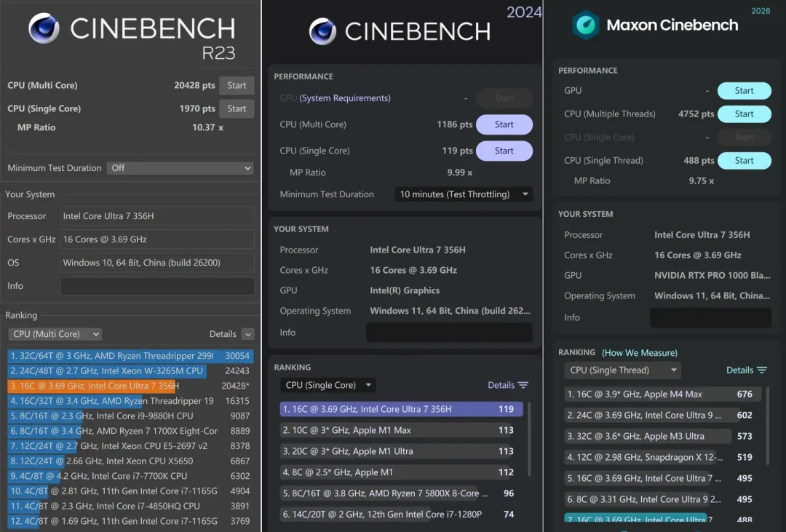This screenshot has width=786, height=532.
Task: Open ranking CPU (Single Thread) dropdown in 2026
Action: coord(622,370)
